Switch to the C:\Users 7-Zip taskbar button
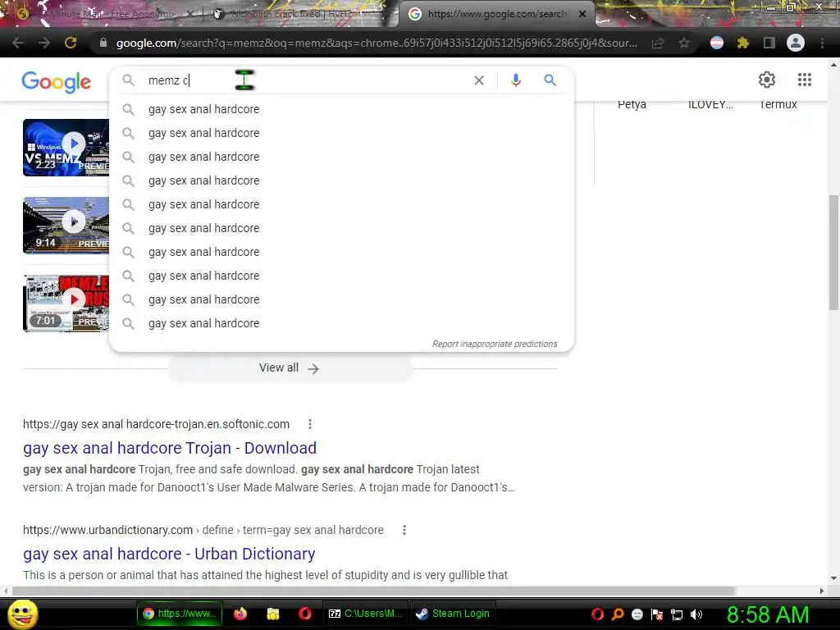 365,614
